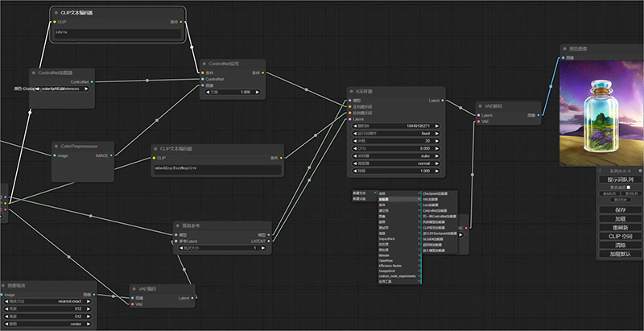This screenshot has width=644, height=331.
Task: Click the bottle preview image thumbnail
Action: point(601,114)
